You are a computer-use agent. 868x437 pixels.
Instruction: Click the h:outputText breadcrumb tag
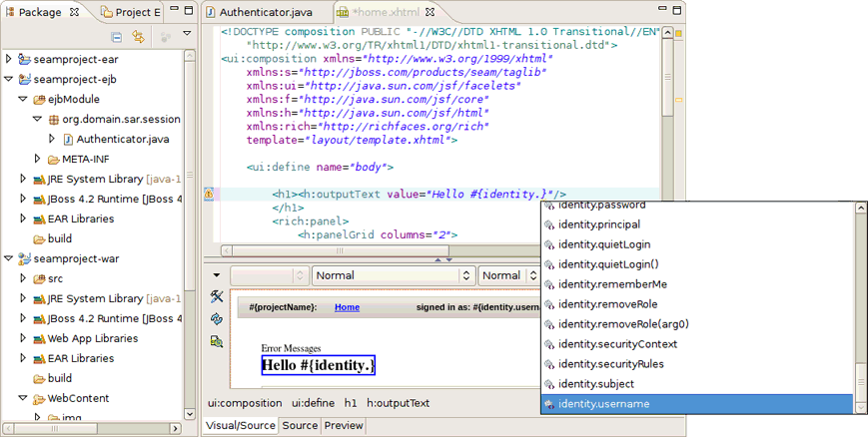[398, 403]
